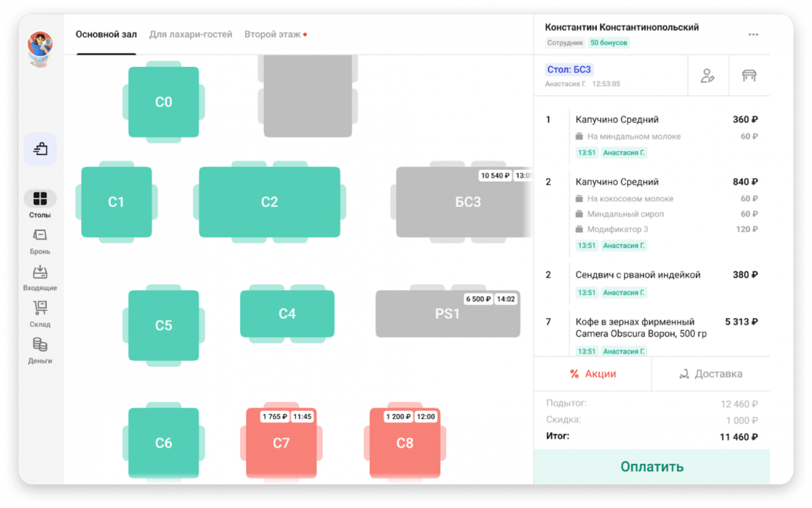Click the На миндальном молоке modifier
The height and width of the screenshot is (508, 812).
click(x=666, y=137)
